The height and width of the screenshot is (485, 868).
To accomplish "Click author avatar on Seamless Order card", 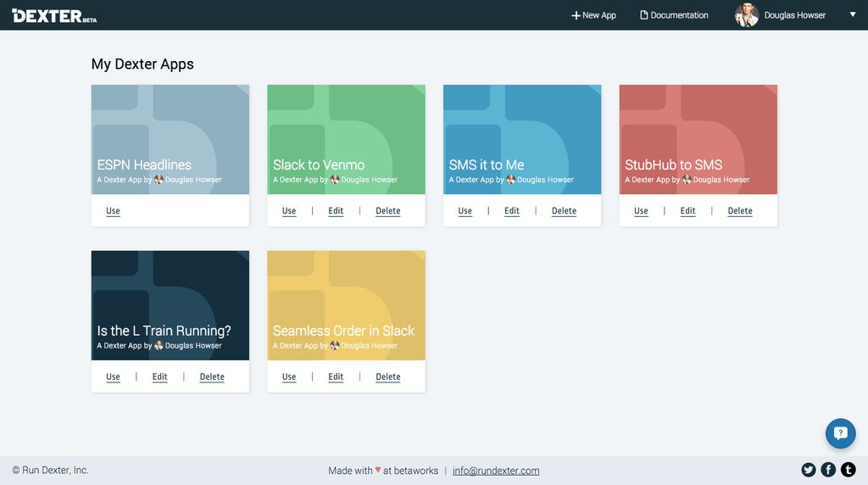I will (334, 345).
